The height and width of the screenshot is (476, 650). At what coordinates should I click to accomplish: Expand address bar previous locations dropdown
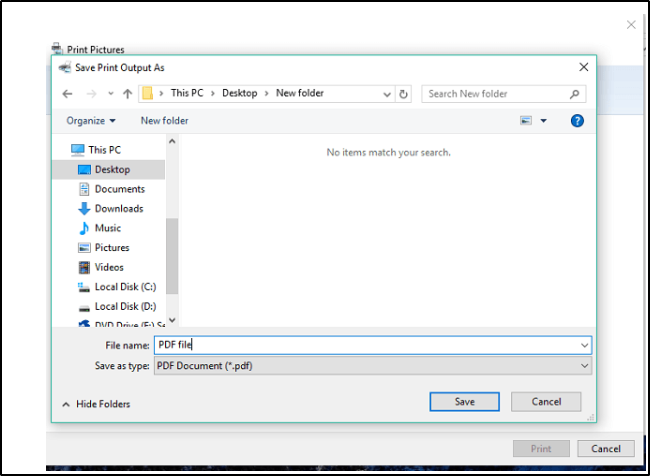(x=387, y=94)
